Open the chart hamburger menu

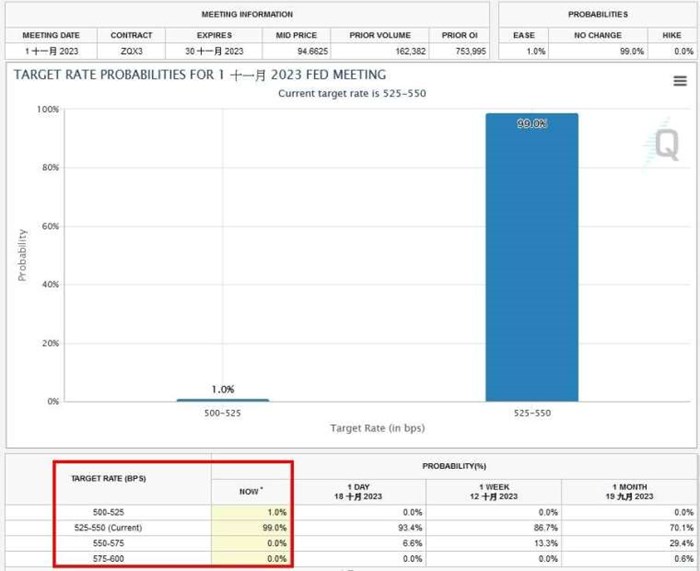[x=680, y=81]
